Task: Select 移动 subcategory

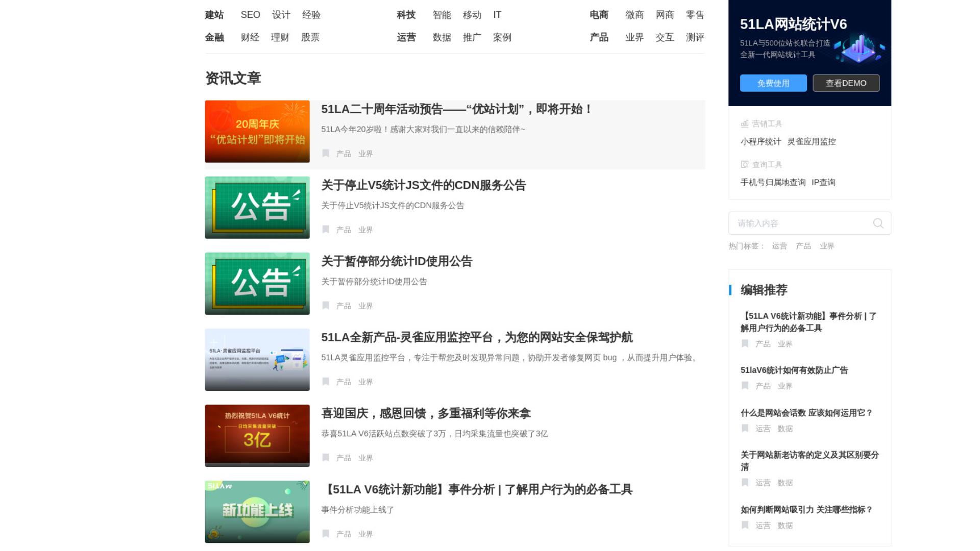Action: click(472, 15)
